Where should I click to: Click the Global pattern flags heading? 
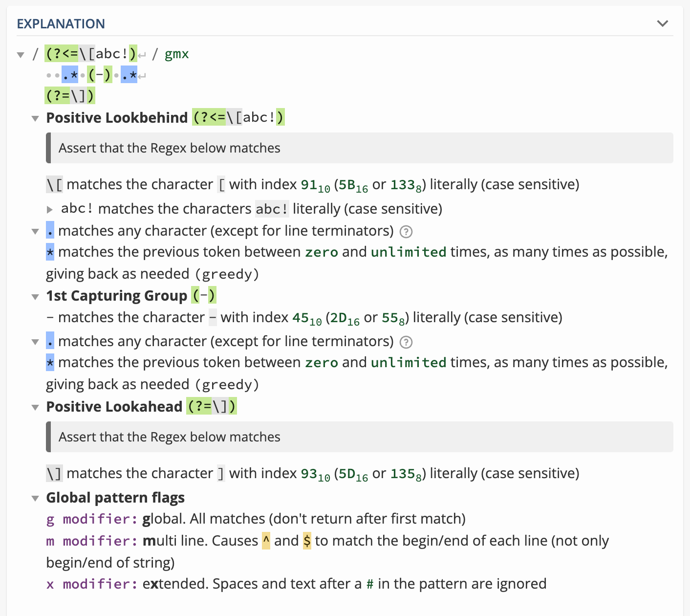[115, 498]
